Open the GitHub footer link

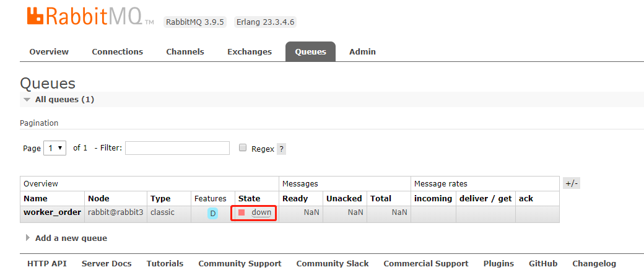click(543, 263)
